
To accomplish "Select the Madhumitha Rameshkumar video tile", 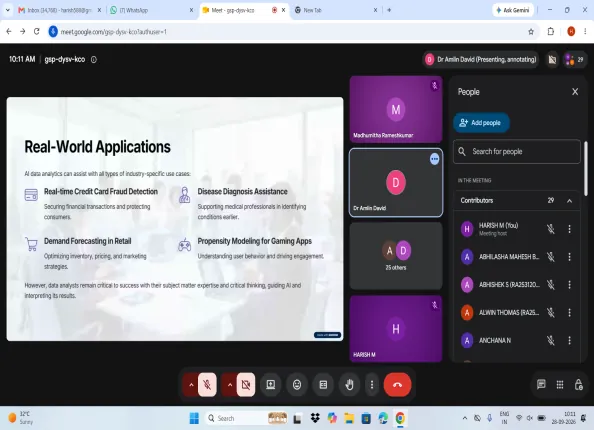I will click(396, 109).
